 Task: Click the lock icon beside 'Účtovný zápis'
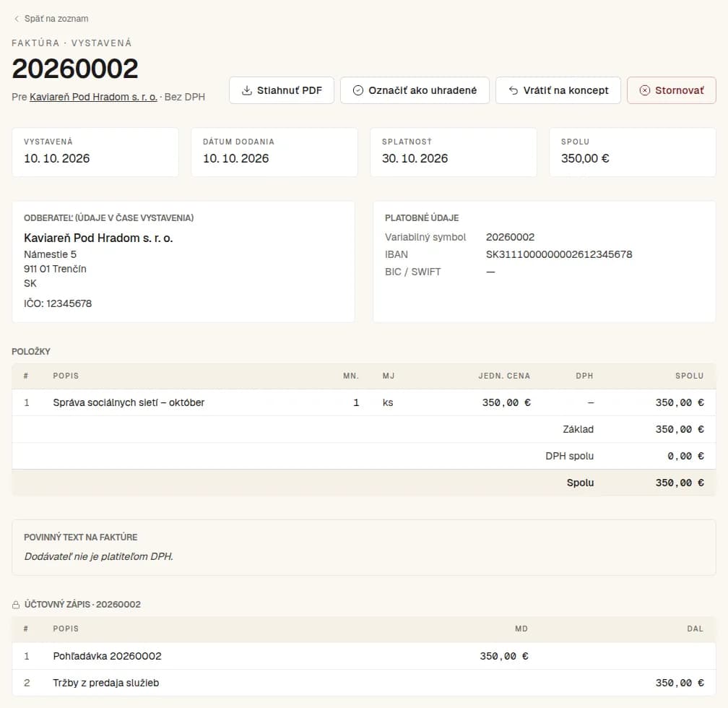point(16,605)
